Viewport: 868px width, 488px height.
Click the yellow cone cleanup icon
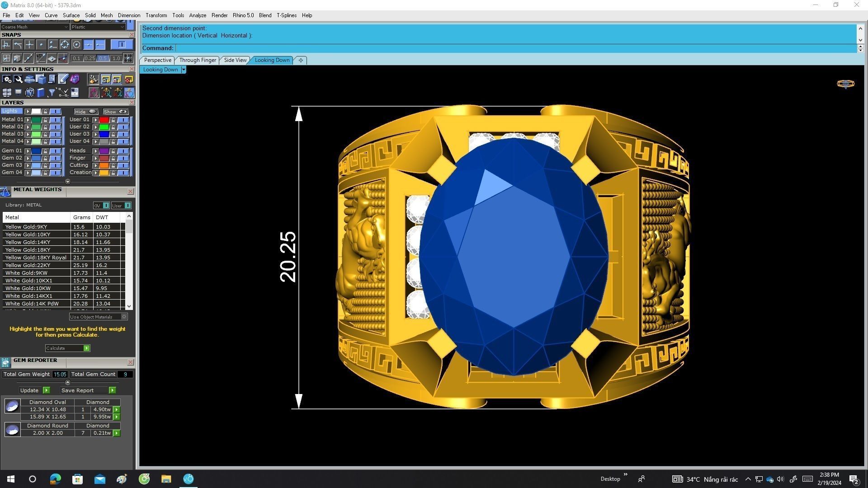[94, 80]
